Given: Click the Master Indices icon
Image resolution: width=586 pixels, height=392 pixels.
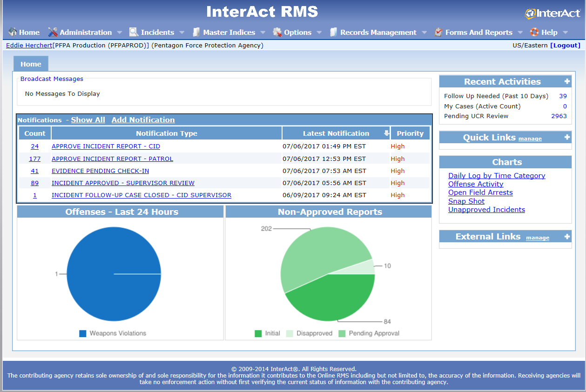Looking at the screenshot, I should click(196, 32).
